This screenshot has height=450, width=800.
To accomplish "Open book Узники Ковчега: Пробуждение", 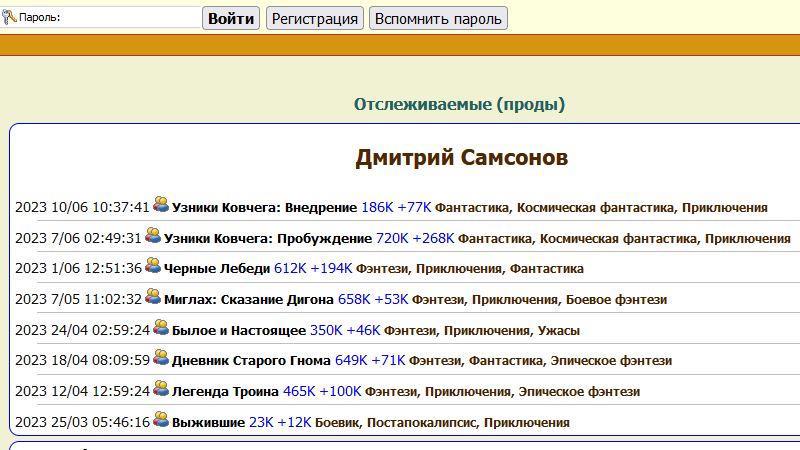I will [268, 238].
